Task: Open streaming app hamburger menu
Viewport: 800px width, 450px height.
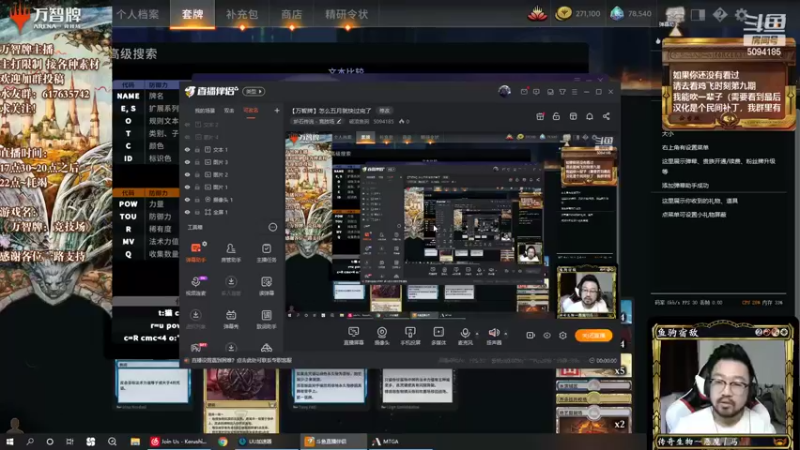Action: (x=574, y=92)
